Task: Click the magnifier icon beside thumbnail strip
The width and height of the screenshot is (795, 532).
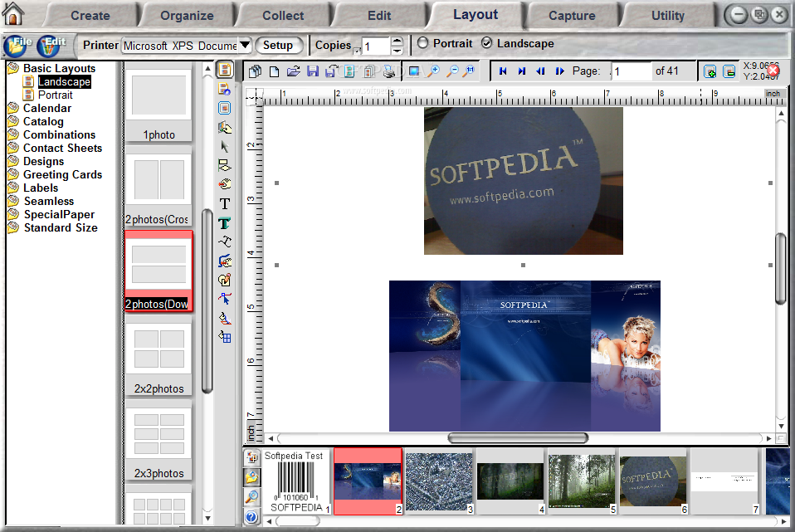Action: [x=251, y=497]
